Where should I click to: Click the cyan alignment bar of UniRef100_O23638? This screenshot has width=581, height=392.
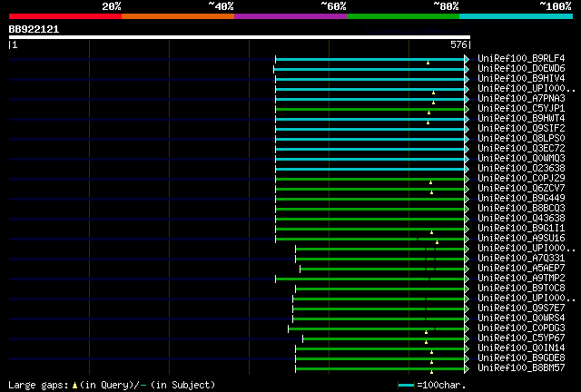pos(369,170)
